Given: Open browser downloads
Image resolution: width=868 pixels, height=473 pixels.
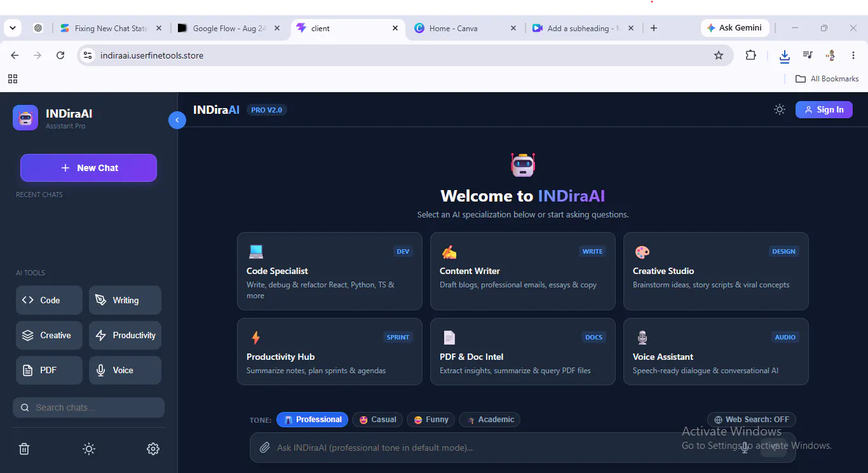Looking at the screenshot, I should [785, 56].
